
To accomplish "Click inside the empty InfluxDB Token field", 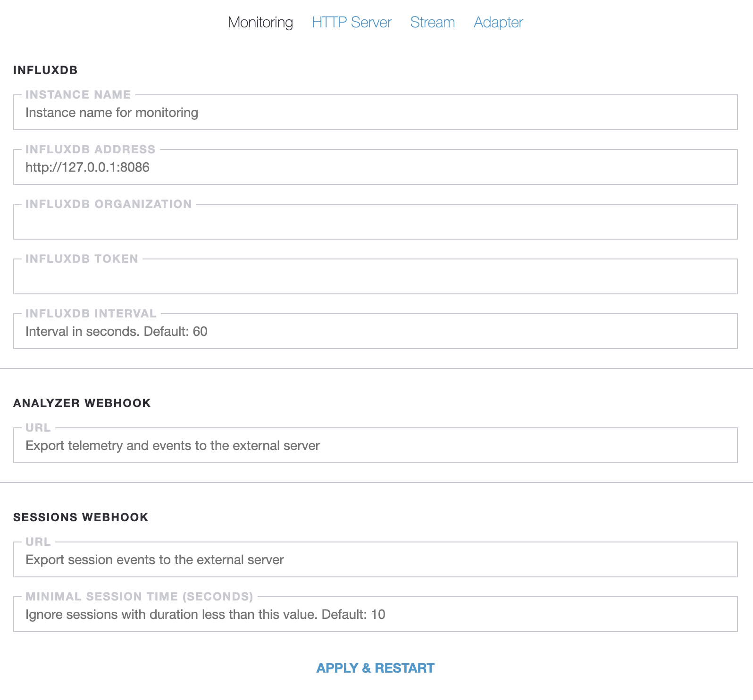I will 375,277.
